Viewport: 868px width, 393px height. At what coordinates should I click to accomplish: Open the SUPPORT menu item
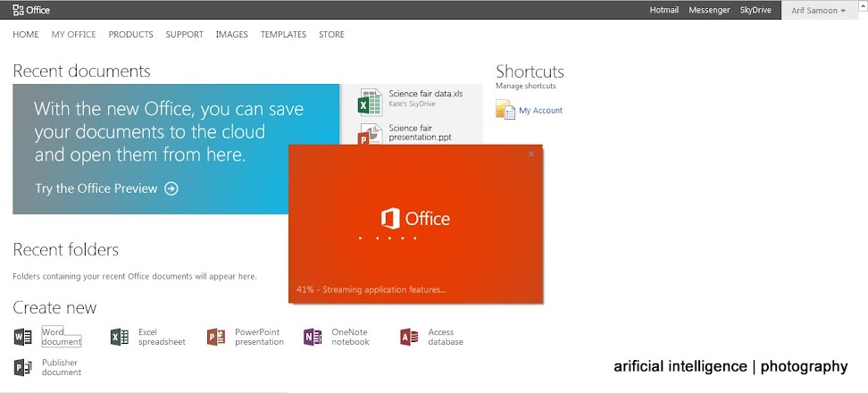[x=184, y=34]
